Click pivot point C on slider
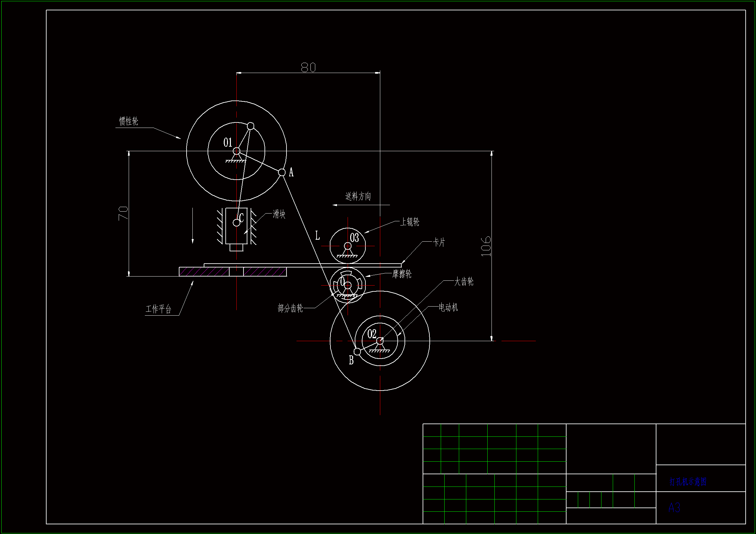The width and height of the screenshot is (756, 534). coord(236,223)
